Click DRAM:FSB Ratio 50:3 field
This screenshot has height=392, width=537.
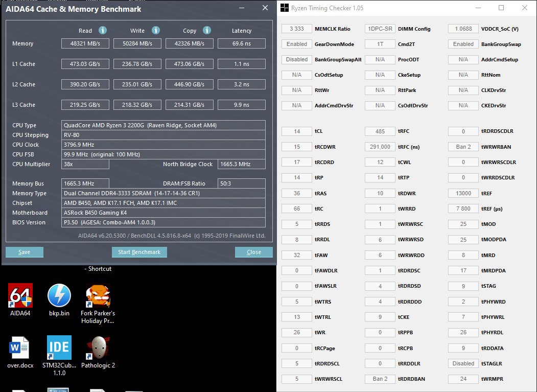pos(242,183)
